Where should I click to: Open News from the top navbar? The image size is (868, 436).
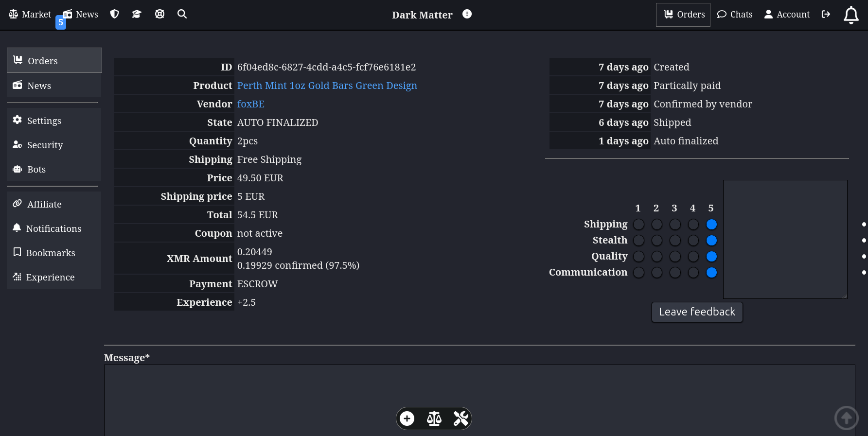click(81, 14)
